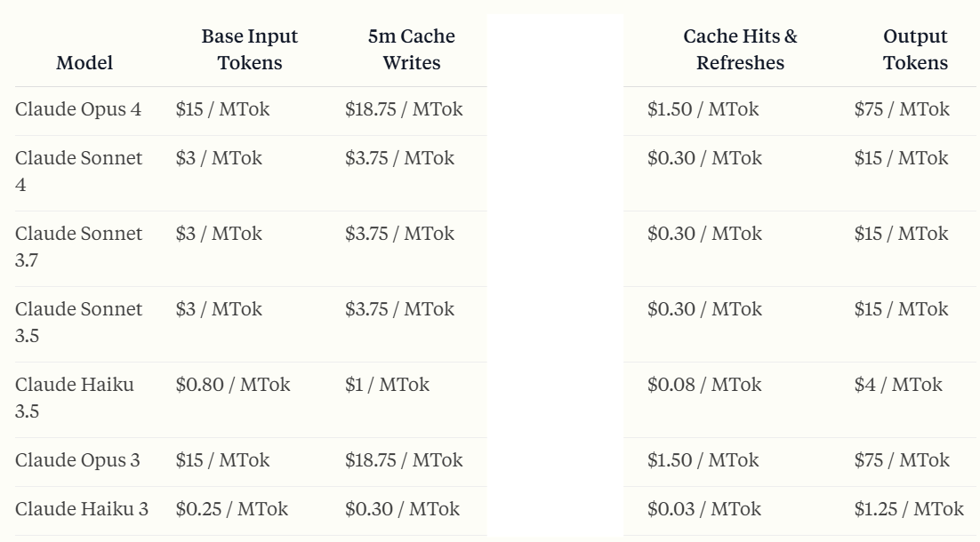Click Claude Haiku 3 $0.30 cache write price
Image resolution: width=980 pixels, height=542 pixels.
403,509
